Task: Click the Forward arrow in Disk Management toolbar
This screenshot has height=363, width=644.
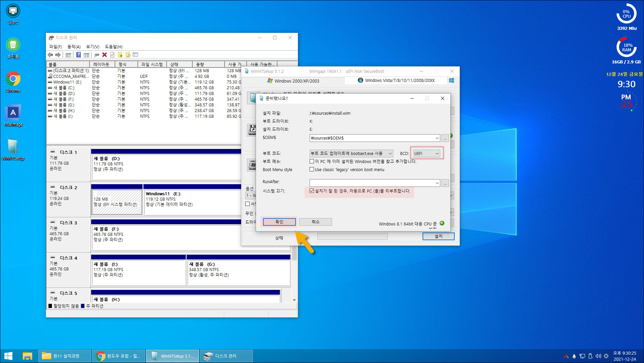Action: [58, 55]
